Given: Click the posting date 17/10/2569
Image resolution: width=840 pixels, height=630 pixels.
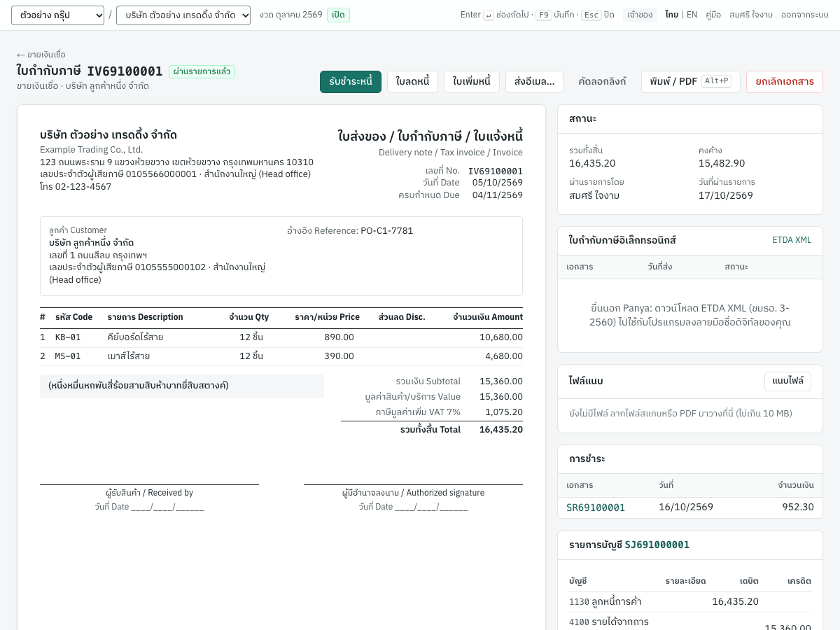Looking at the screenshot, I should [726, 195].
